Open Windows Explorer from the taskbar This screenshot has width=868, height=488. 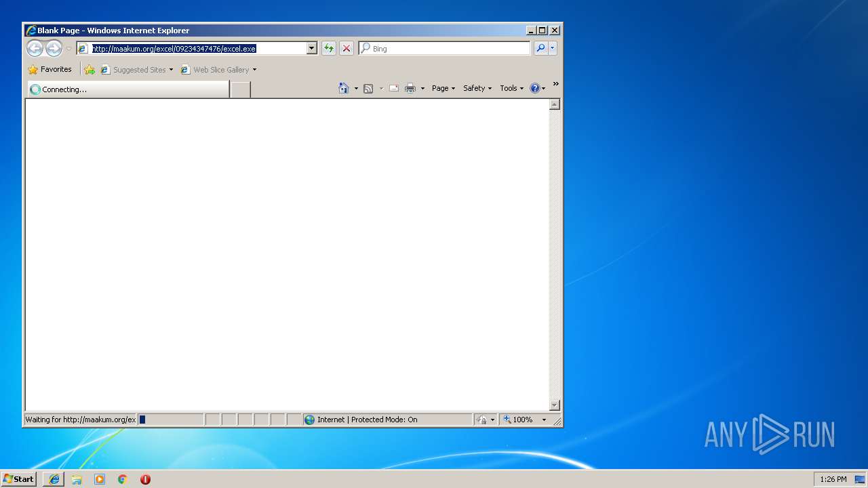tap(77, 479)
